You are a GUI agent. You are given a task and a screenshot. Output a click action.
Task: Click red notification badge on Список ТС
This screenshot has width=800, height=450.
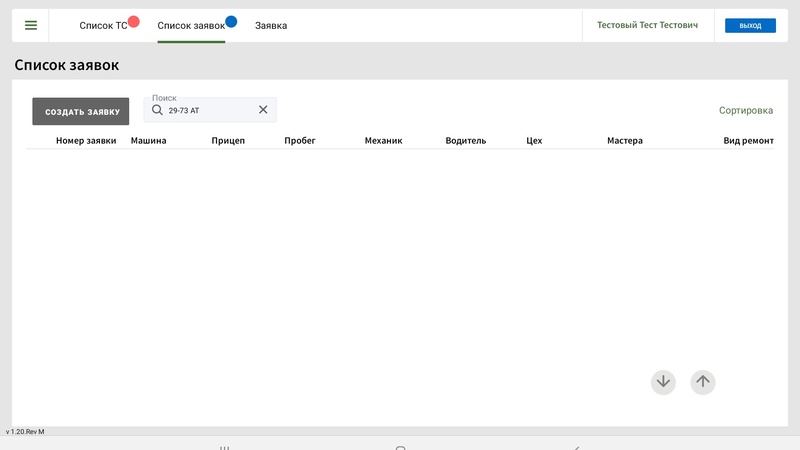click(x=134, y=21)
